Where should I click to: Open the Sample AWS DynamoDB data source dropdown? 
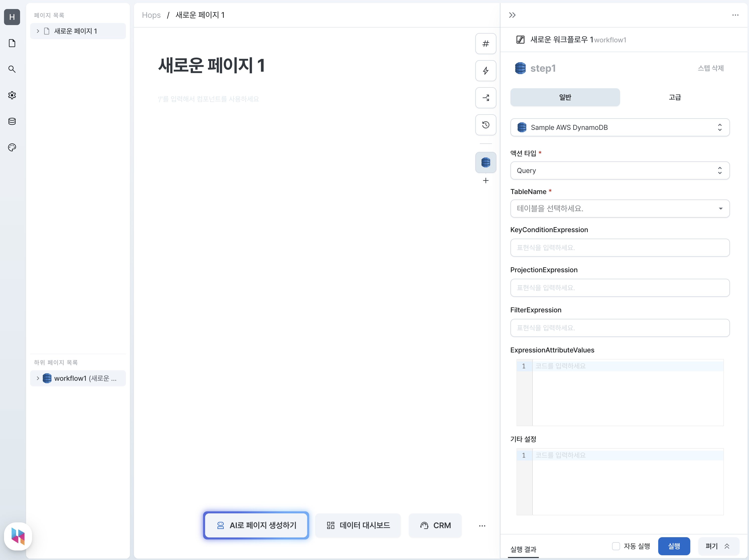click(620, 127)
